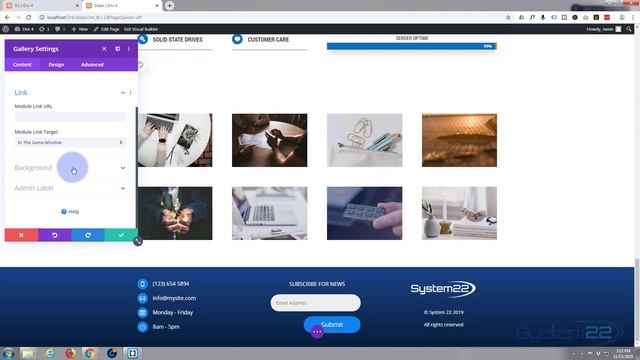Switch to the Advanced tab
The width and height of the screenshot is (640, 360).
(x=92, y=64)
